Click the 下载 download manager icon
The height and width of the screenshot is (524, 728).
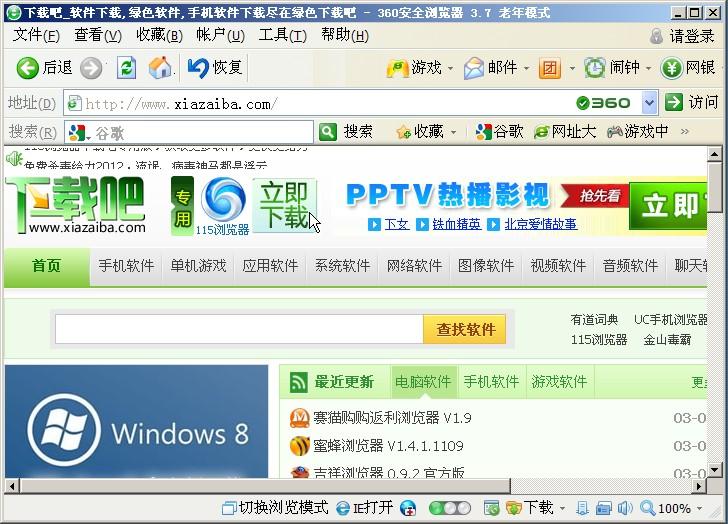pyautogui.click(x=514, y=508)
